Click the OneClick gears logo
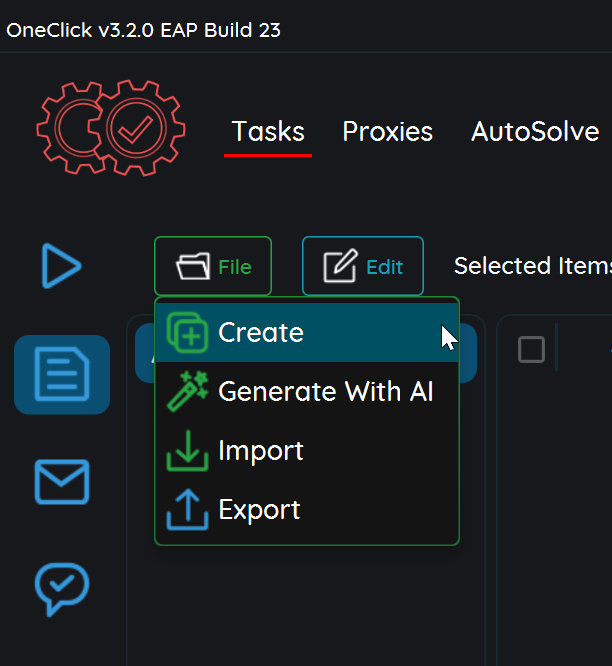Image resolution: width=612 pixels, height=666 pixels. [111, 127]
